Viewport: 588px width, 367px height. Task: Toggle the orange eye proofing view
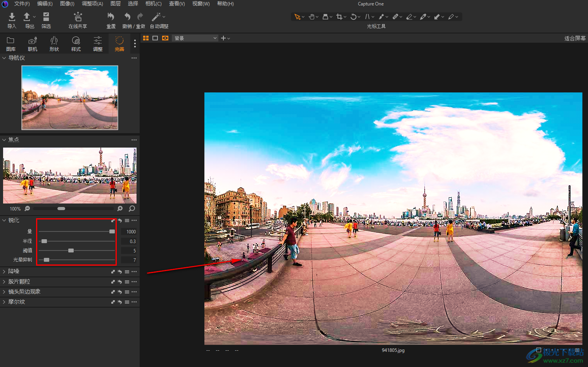165,38
